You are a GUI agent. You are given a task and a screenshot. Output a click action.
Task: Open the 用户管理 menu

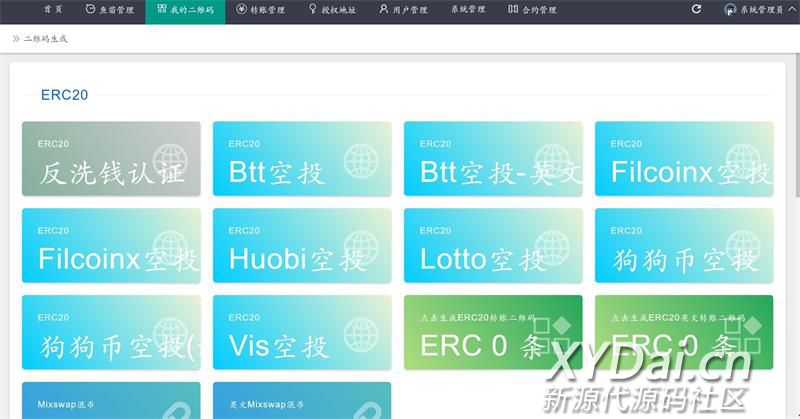[x=403, y=10]
